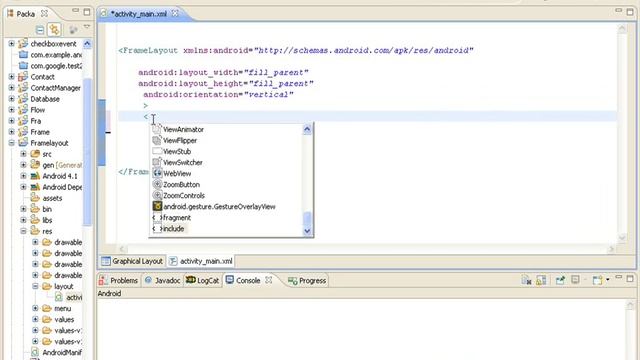
Task: Expand the ContactManager project
Action: point(11,87)
